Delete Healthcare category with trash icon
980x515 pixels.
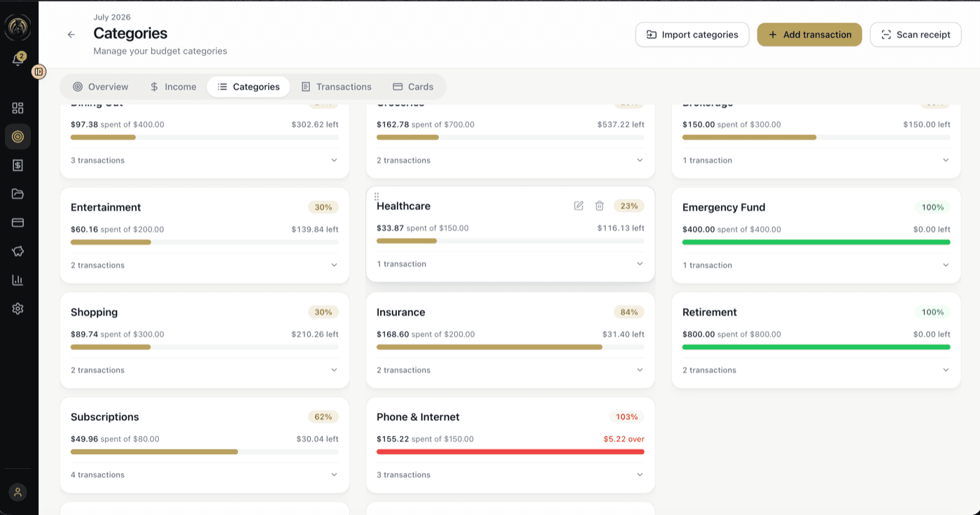point(599,206)
